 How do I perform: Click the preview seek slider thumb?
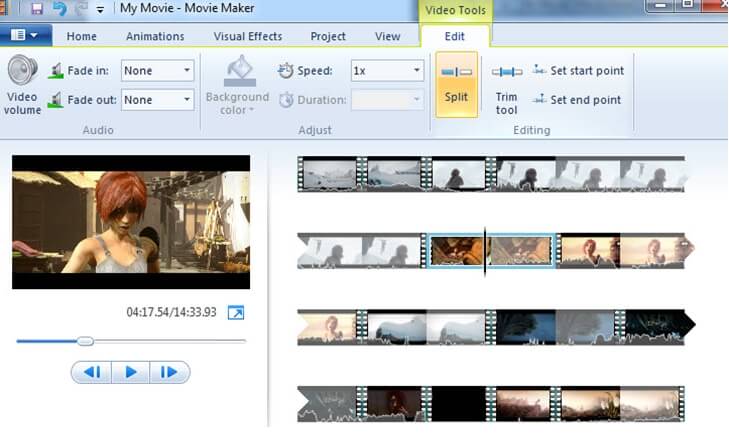tap(85, 341)
